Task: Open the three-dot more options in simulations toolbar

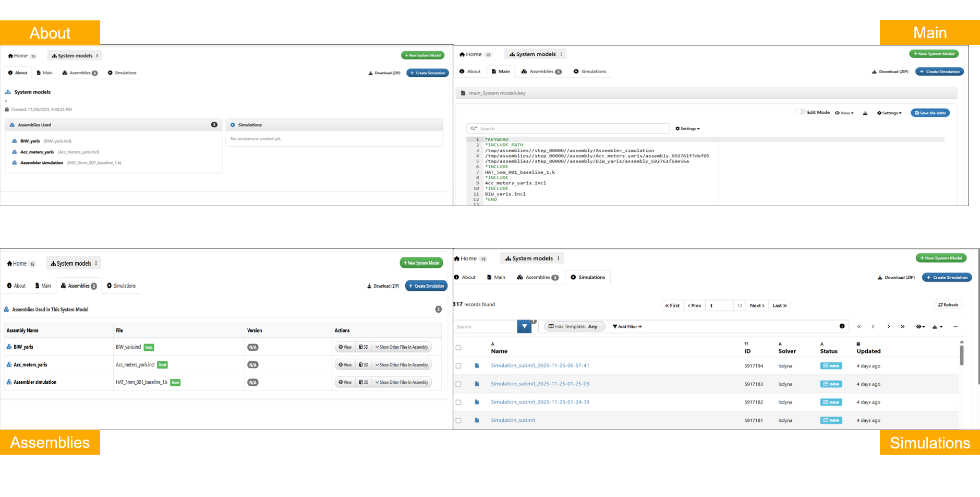Action: coord(955,327)
